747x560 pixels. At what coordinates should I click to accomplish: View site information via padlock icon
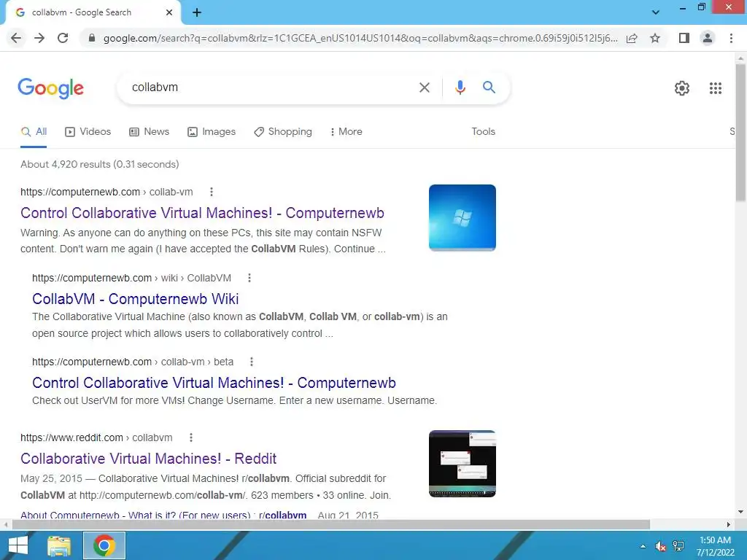[x=92, y=38]
